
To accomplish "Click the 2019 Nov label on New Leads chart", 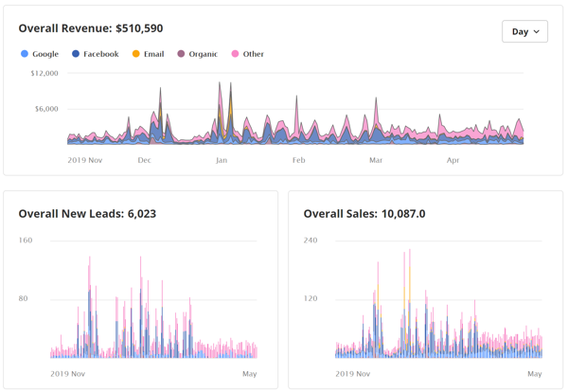I will click(68, 374).
